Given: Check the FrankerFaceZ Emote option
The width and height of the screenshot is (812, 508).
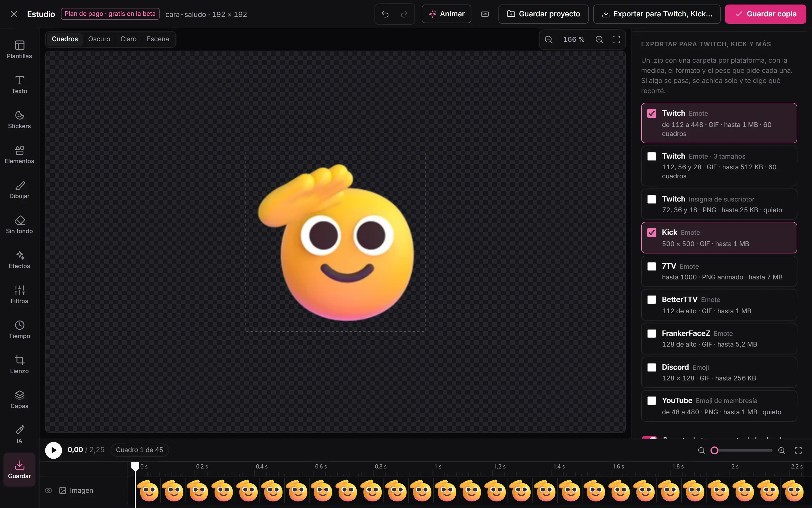Looking at the screenshot, I should [x=652, y=334].
